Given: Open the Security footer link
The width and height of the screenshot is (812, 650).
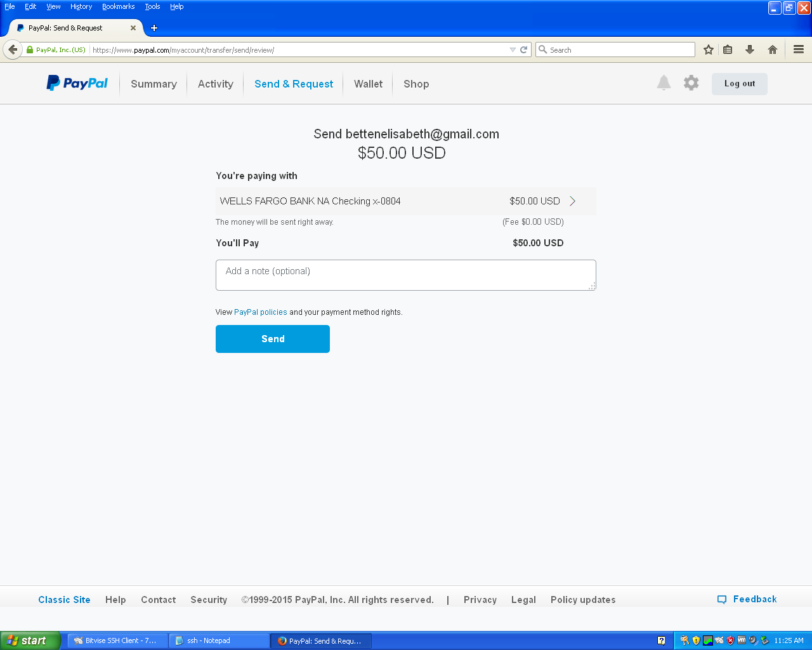Looking at the screenshot, I should (209, 600).
